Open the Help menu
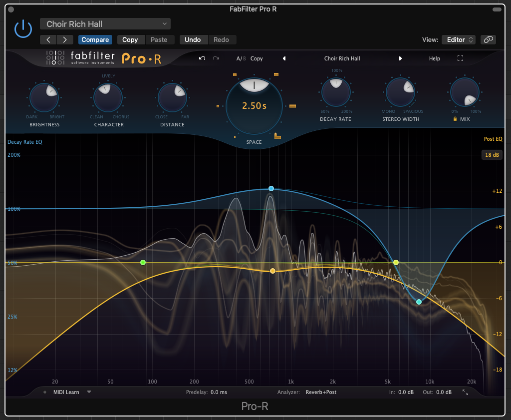Viewport: 511px width, 420px height. tap(434, 58)
